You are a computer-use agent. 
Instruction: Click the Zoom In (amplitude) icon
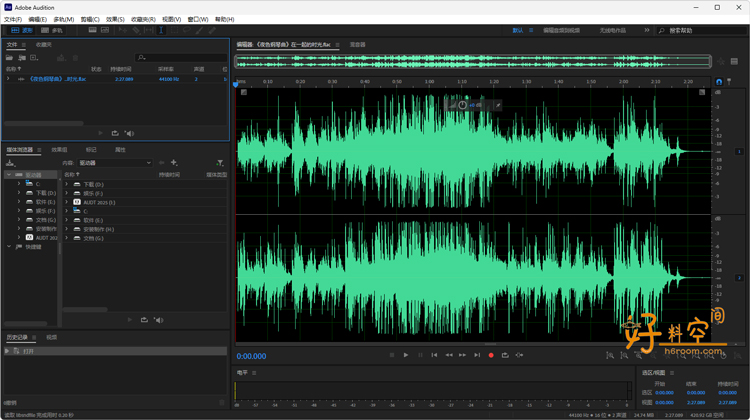pos(610,355)
